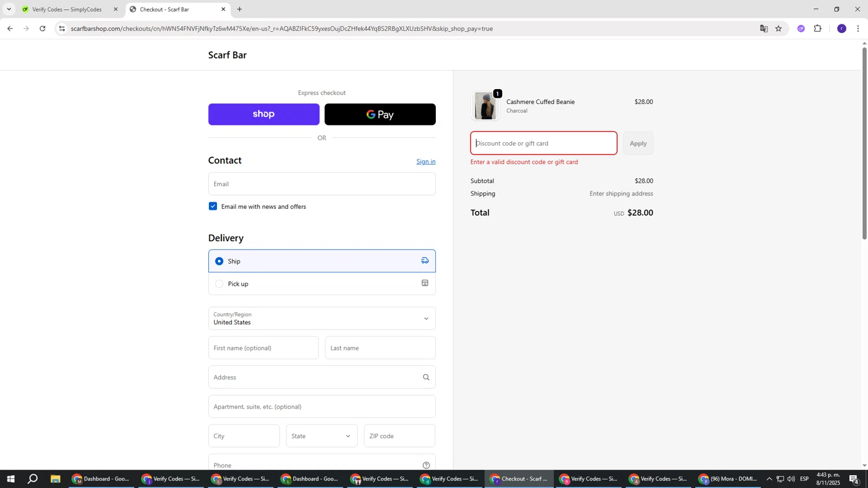
Task: Uncheck Email me with news and offers
Action: [213, 206]
